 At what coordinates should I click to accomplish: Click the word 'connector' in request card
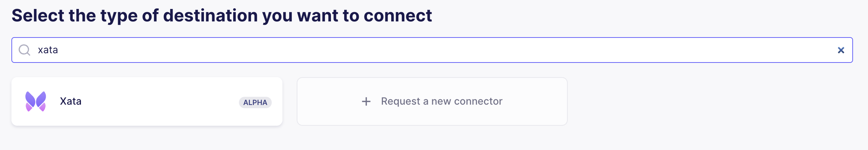pyautogui.click(x=478, y=101)
